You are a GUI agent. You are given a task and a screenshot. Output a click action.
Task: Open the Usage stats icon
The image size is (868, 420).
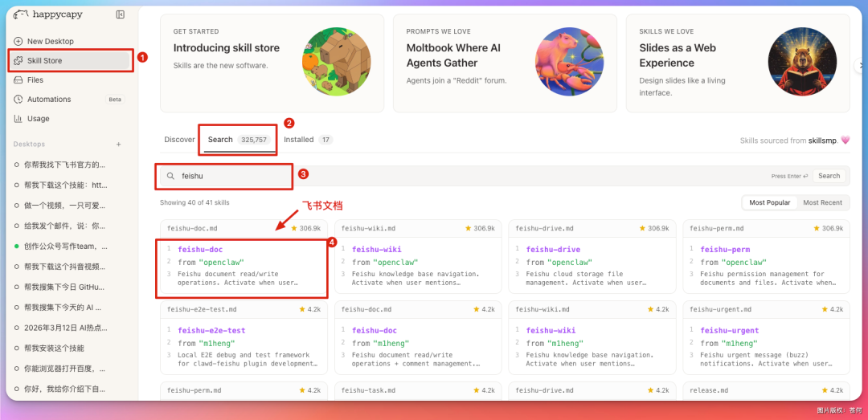pyautogui.click(x=18, y=118)
